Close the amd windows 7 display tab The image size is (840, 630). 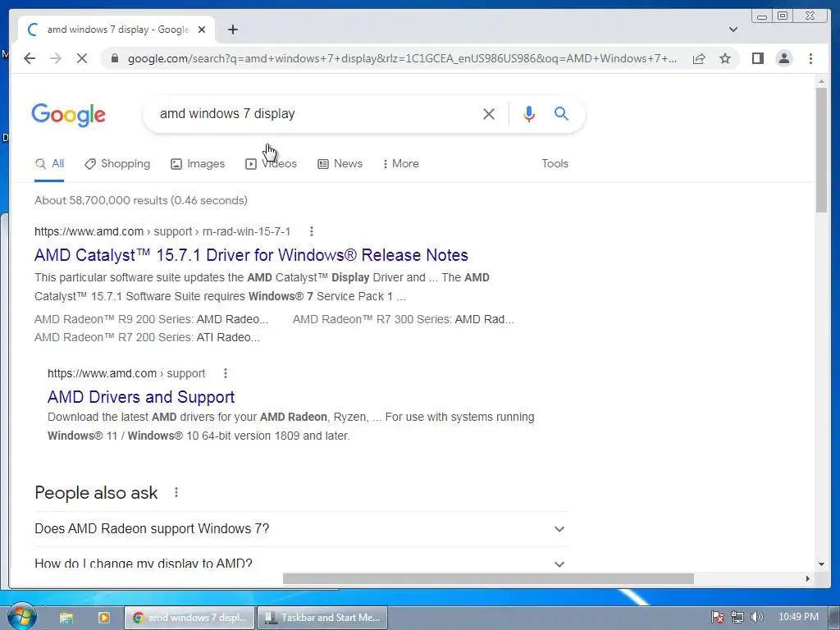(x=202, y=30)
